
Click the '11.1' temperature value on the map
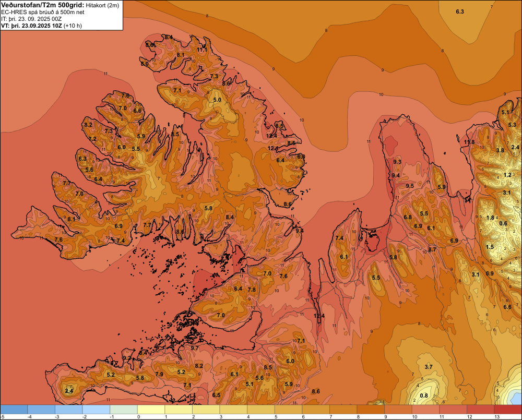[201, 50]
